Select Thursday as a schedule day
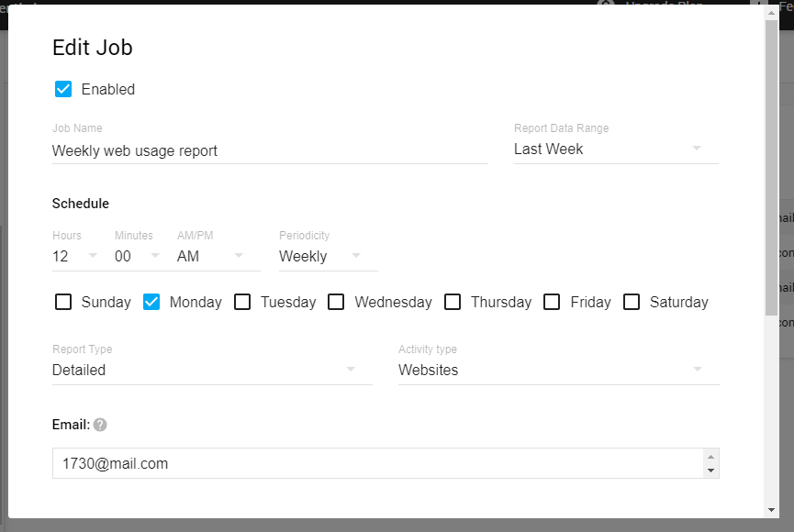 point(453,302)
